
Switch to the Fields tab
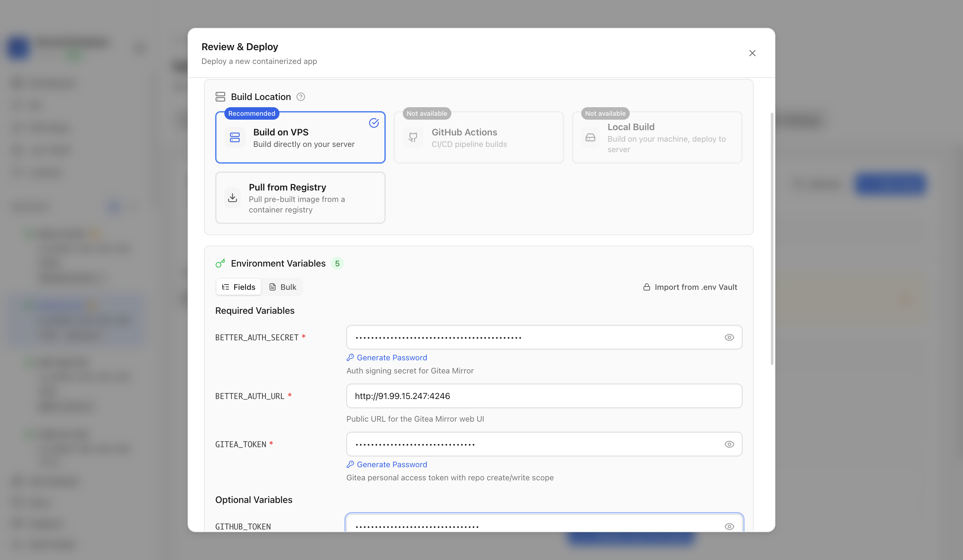pos(238,287)
